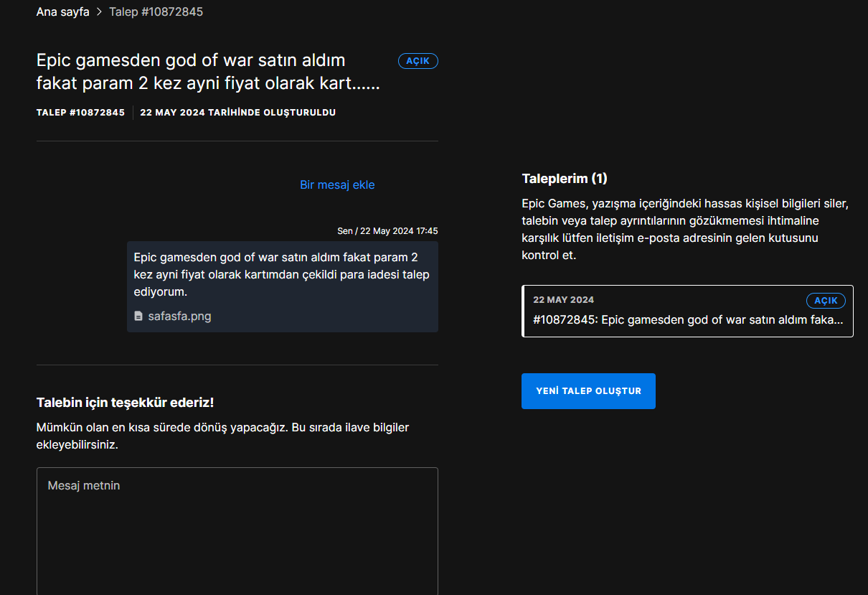
Task: Click the 22 MAY 2024 date in ticket card
Action: pyautogui.click(x=563, y=300)
